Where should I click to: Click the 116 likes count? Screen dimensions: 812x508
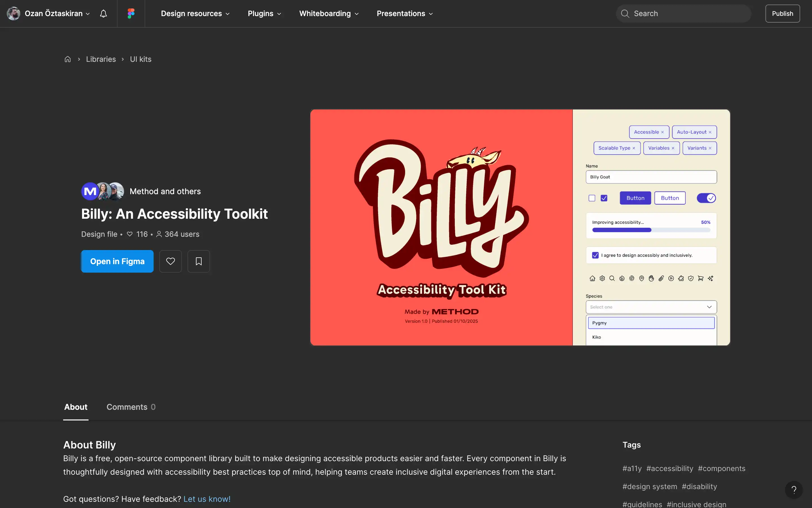[137, 234]
